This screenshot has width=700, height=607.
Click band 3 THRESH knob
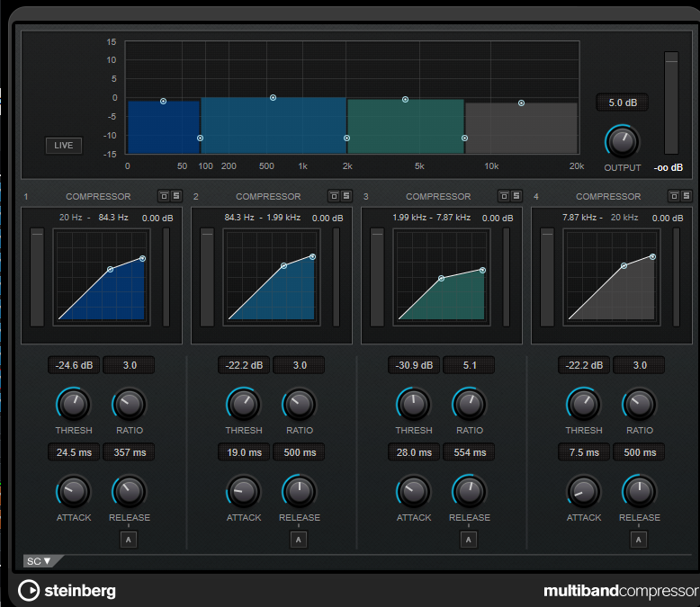414,405
